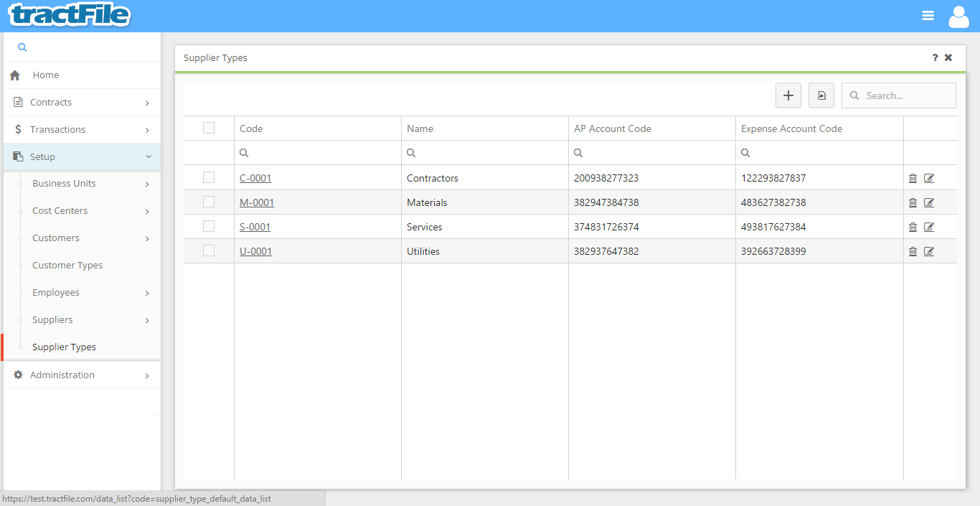Click the export data icon
Image resolution: width=980 pixels, height=506 pixels.
[821, 95]
